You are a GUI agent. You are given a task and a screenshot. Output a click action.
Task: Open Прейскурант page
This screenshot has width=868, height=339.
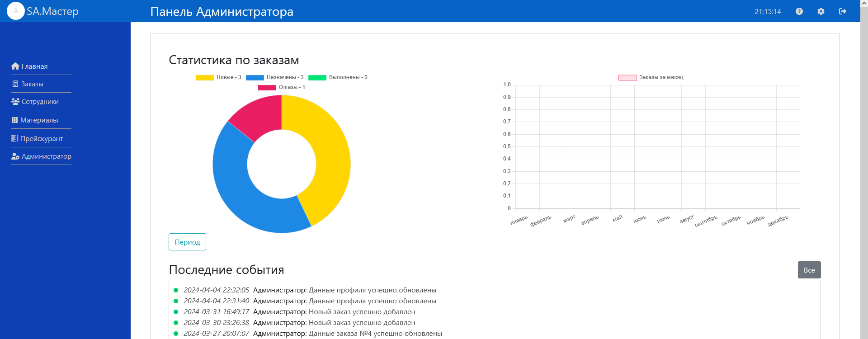pyautogui.click(x=41, y=138)
